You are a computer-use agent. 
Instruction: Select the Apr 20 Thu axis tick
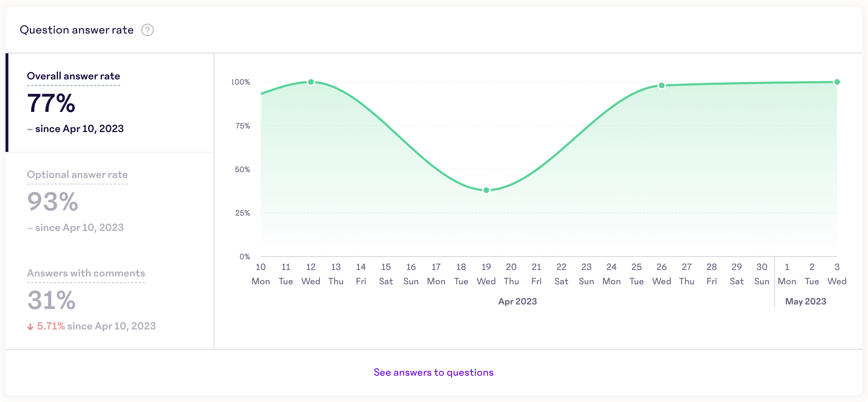click(x=511, y=274)
